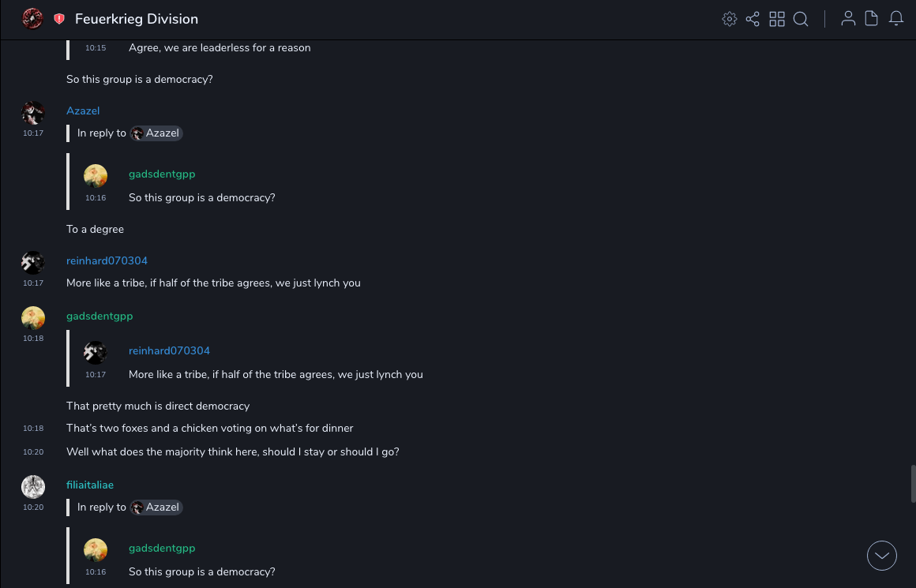Click gadsdentgpp's avatar next to the 10:18 message
The image size is (916, 588).
[32, 318]
